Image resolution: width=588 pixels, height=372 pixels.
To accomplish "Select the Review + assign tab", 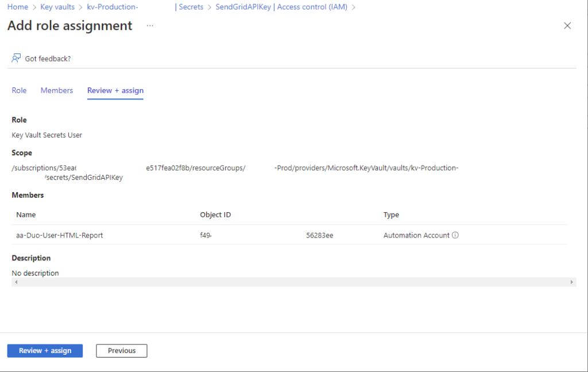I will point(115,90).
